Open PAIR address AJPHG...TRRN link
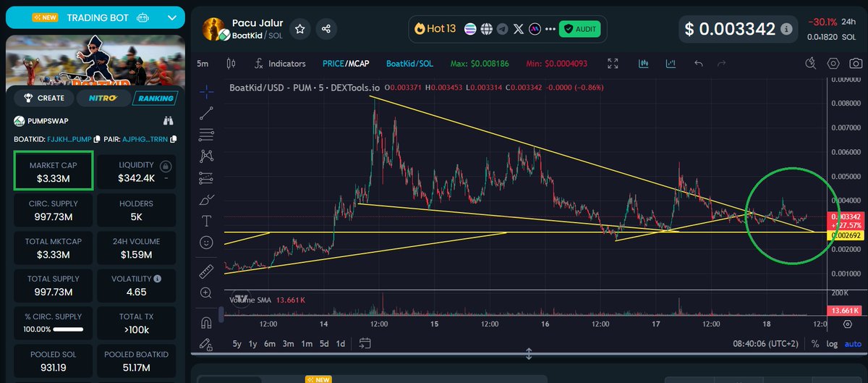The width and height of the screenshot is (868, 383). (x=147, y=139)
